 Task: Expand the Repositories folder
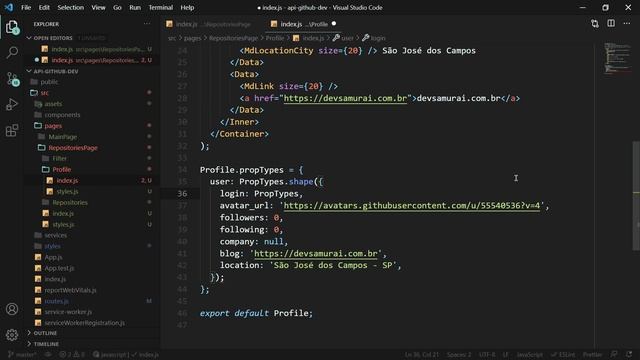coord(65,202)
